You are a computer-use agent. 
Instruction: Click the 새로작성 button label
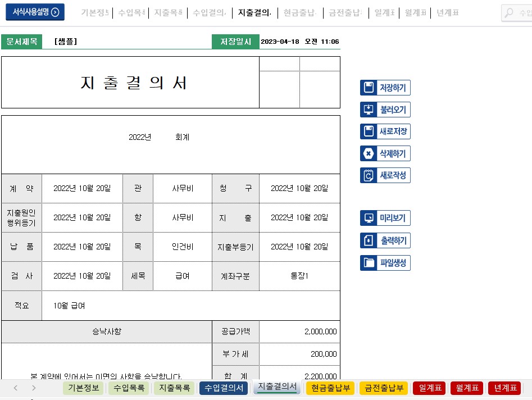393,175
